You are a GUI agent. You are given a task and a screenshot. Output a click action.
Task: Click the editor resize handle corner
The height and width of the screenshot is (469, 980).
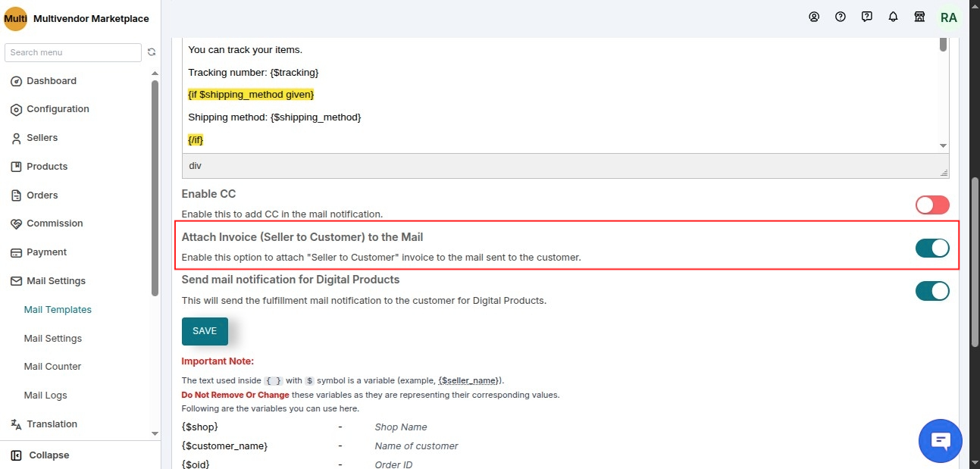click(x=944, y=174)
